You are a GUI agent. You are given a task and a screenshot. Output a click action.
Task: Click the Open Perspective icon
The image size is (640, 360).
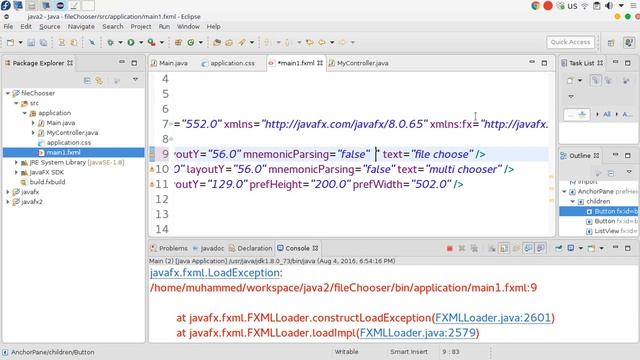point(611,43)
